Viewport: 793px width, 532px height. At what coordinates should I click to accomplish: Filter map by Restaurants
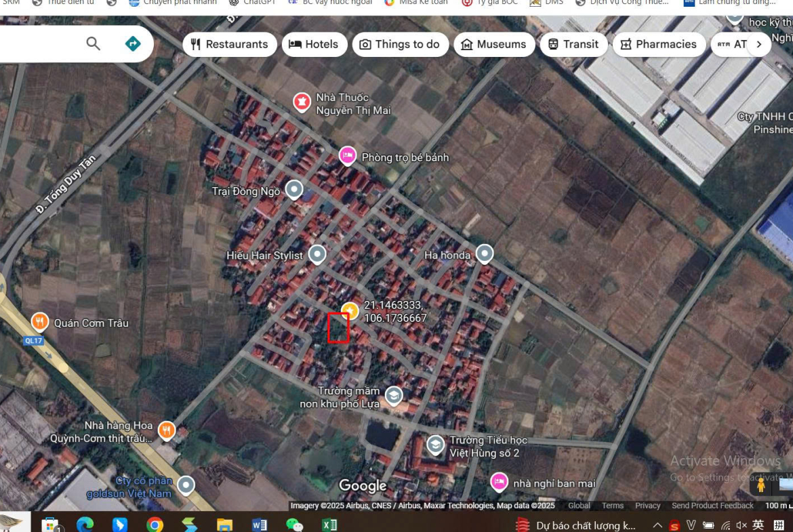[230, 45]
